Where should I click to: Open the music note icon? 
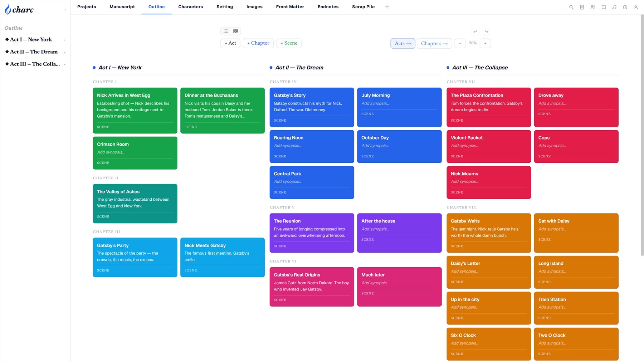(x=614, y=7)
